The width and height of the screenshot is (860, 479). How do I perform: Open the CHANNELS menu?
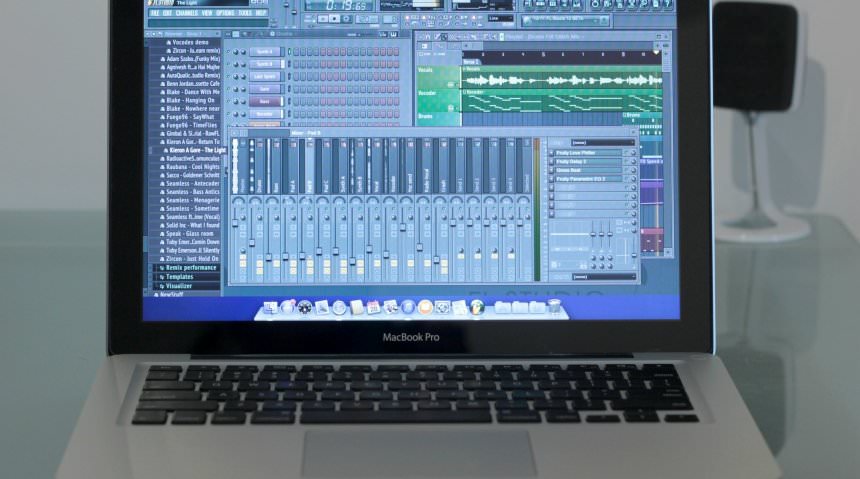(186, 13)
